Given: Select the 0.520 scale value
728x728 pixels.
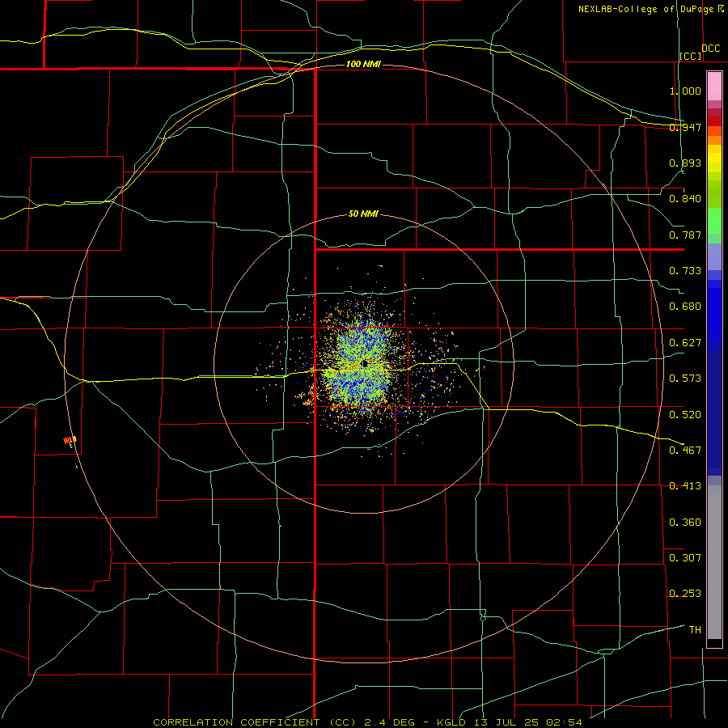Looking at the screenshot, I should point(685,415).
